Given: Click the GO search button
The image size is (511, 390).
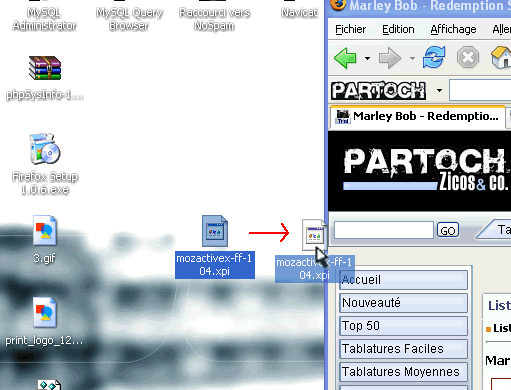Looking at the screenshot, I should coord(448,230).
